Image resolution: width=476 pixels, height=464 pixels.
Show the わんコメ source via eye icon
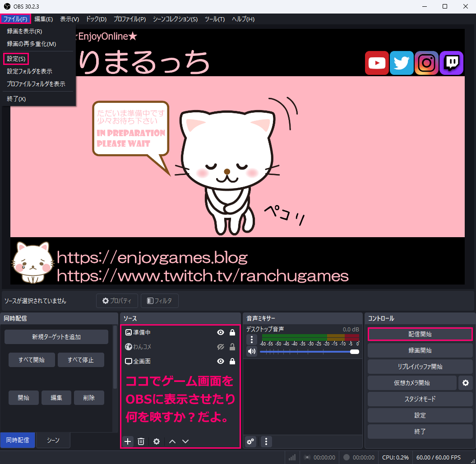click(x=221, y=347)
